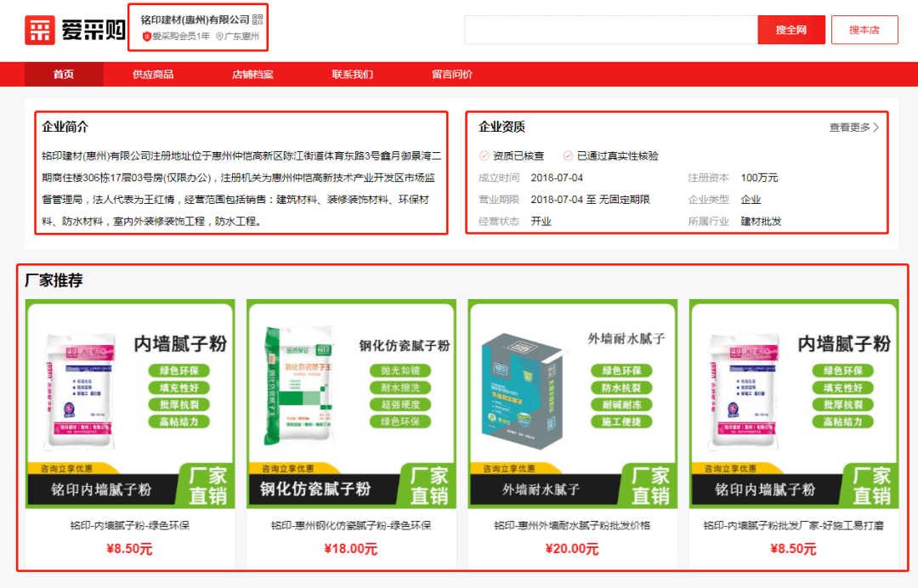Click the 搜本店 search button

click(x=864, y=30)
